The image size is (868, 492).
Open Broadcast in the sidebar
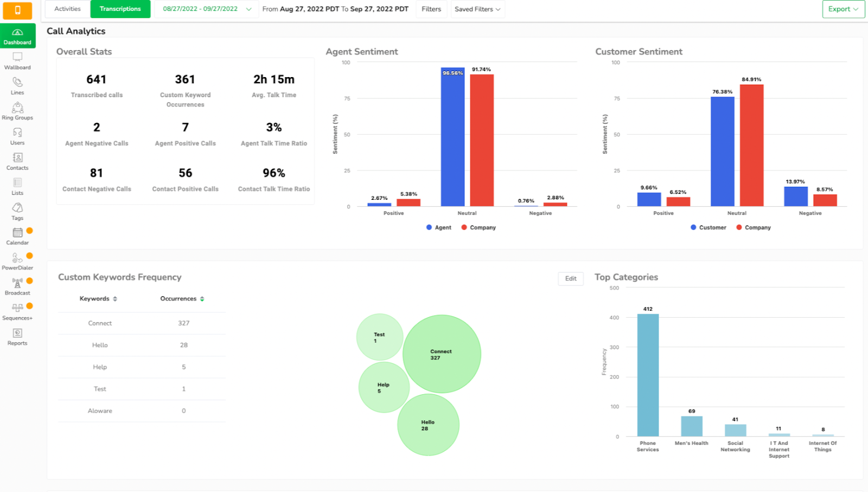pos(17,286)
